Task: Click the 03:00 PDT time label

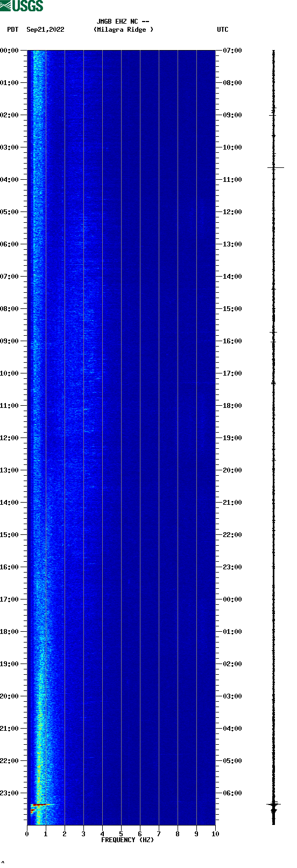Action: click(9, 147)
